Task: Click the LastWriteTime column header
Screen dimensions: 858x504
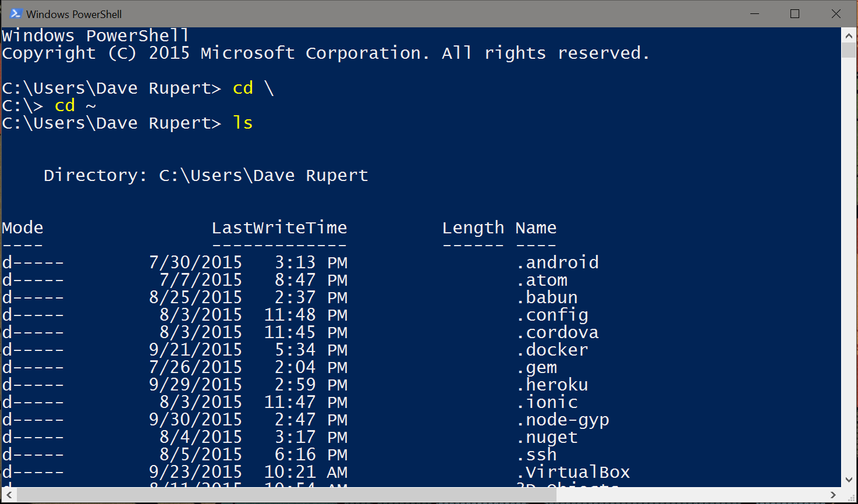Action: click(279, 228)
